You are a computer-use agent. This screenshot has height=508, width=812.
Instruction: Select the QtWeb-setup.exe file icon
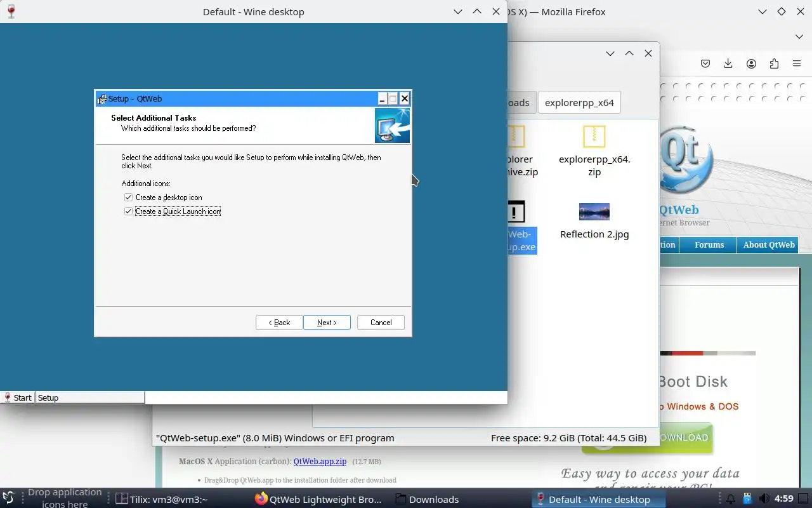click(516, 211)
